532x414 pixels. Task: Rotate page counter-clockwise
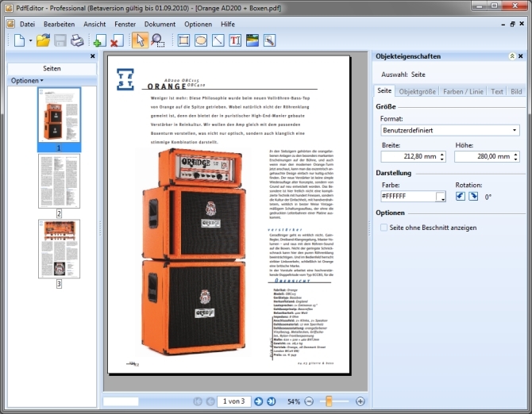(461, 196)
